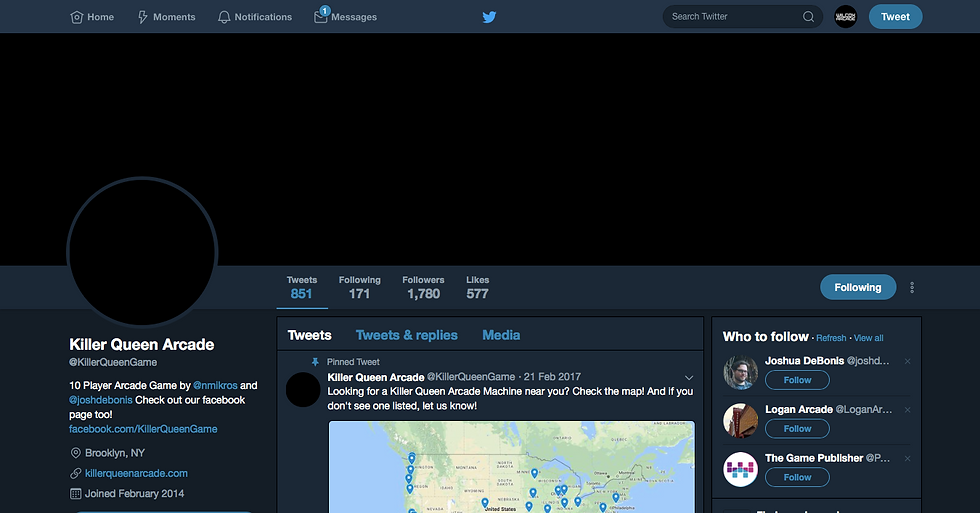Click the large profile picture
The width and height of the screenshot is (980, 513).
click(142, 252)
